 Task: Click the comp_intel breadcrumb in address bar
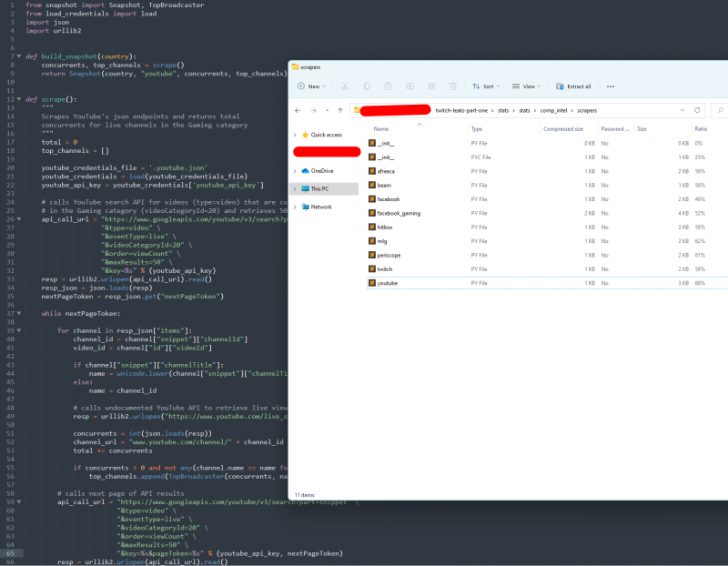click(554, 110)
